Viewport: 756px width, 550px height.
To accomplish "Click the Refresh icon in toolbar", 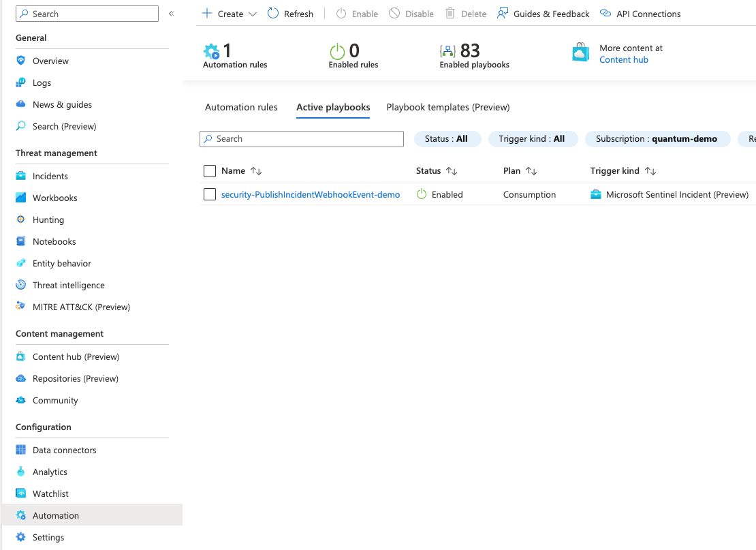I will point(273,14).
